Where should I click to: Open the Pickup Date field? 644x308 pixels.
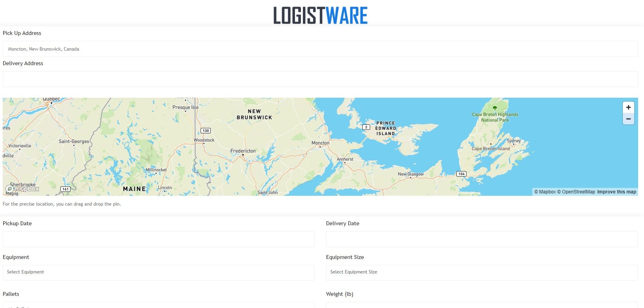click(x=158, y=239)
